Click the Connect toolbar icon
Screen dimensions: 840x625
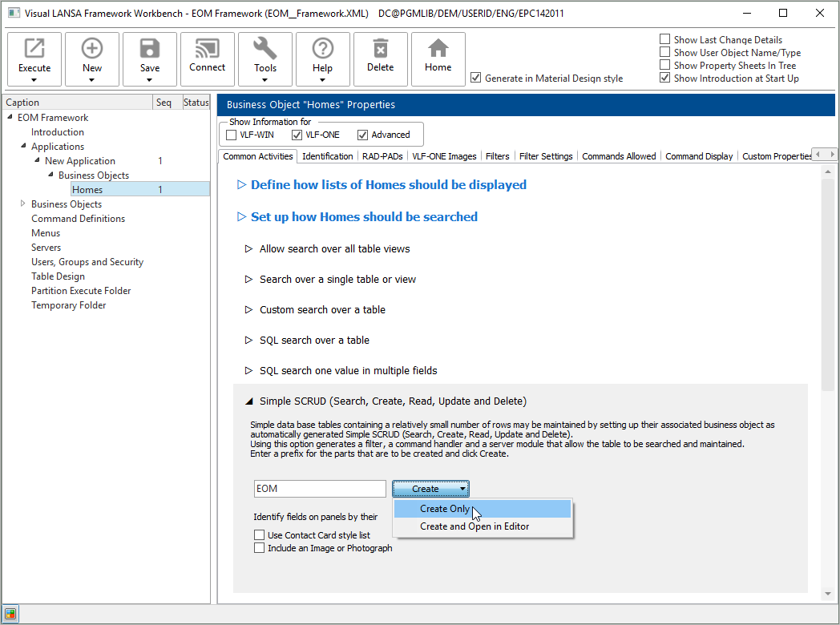tap(208, 49)
